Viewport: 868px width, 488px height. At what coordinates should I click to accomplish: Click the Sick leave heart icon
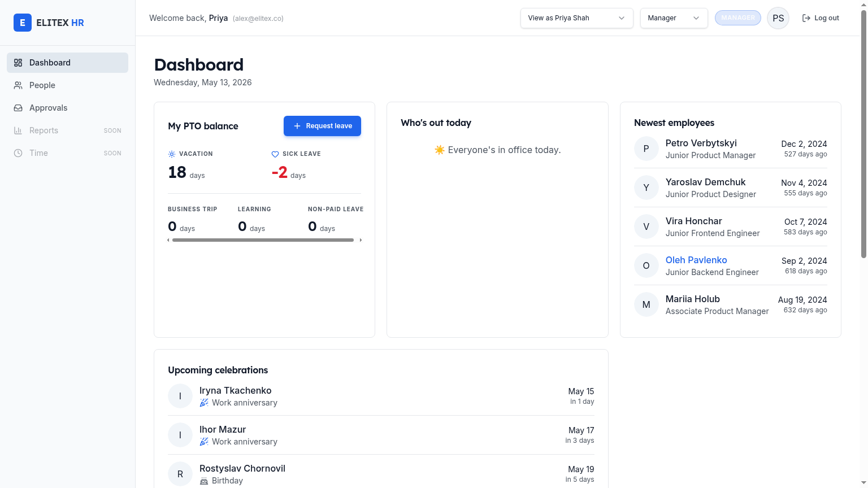[x=275, y=154]
